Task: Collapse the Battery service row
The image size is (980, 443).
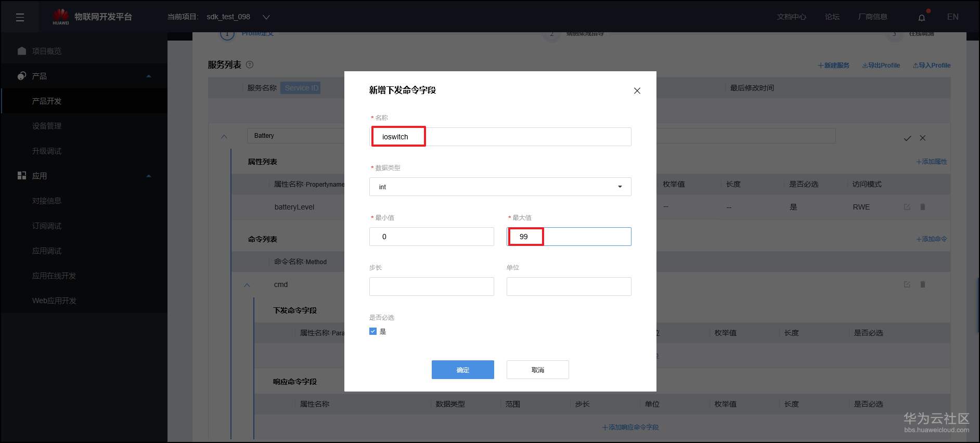Action: point(224,136)
